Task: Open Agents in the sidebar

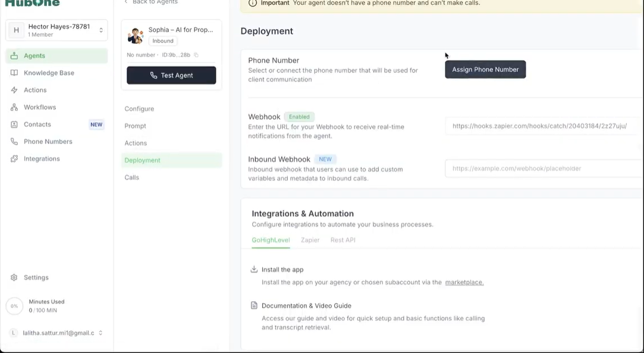Action: pyautogui.click(x=56, y=56)
